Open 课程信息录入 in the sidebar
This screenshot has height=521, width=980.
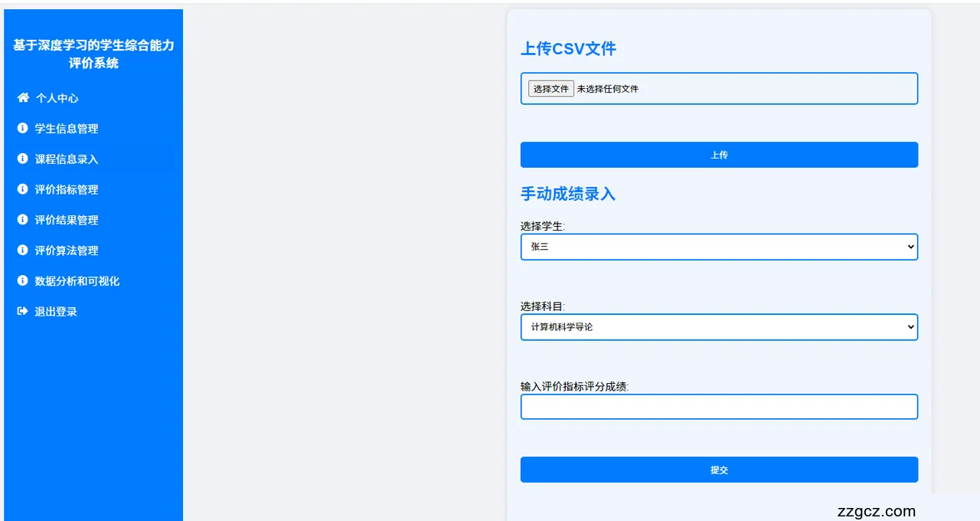click(67, 159)
